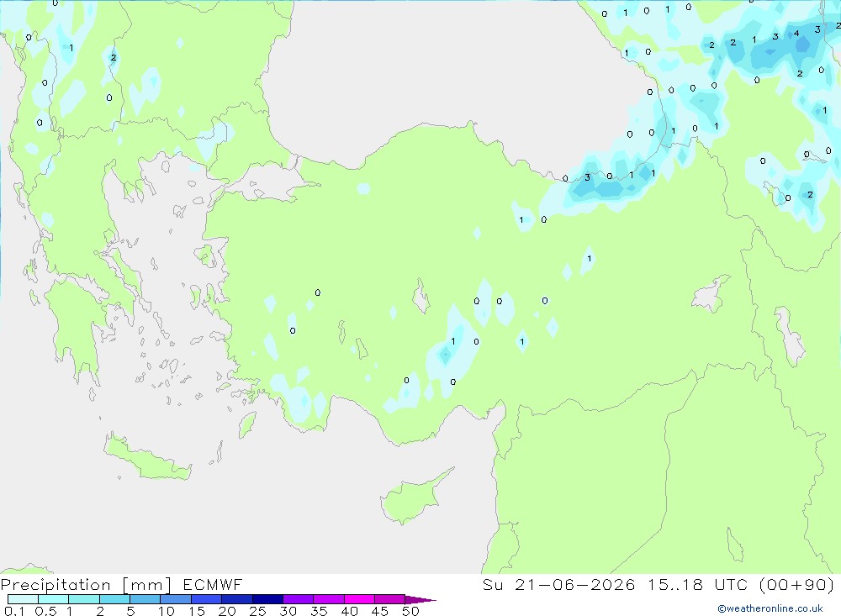Click the '15' legend scale label

(197, 611)
